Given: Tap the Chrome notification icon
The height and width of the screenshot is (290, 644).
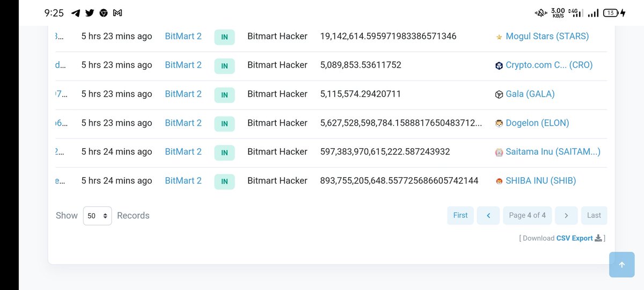Looking at the screenshot, I should coord(104,13).
